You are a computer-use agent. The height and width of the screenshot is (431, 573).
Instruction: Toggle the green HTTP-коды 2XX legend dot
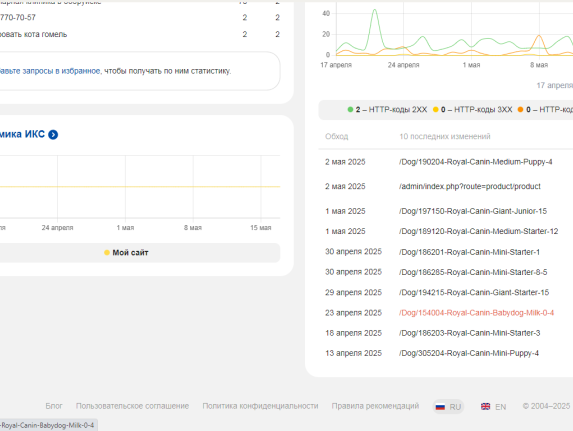(350, 110)
